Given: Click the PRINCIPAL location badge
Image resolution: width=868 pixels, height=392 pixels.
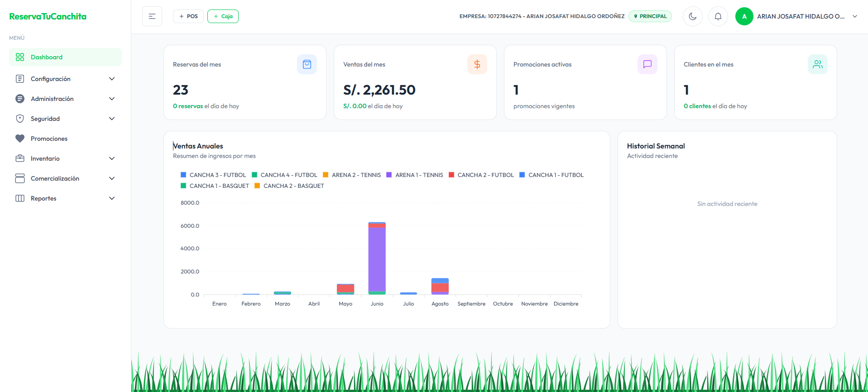Looking at the screenshot, I should [x=650, y=16].
